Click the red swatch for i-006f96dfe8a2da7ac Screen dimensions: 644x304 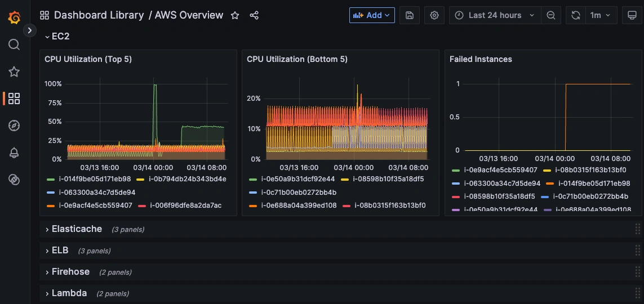tap(142, 205)
